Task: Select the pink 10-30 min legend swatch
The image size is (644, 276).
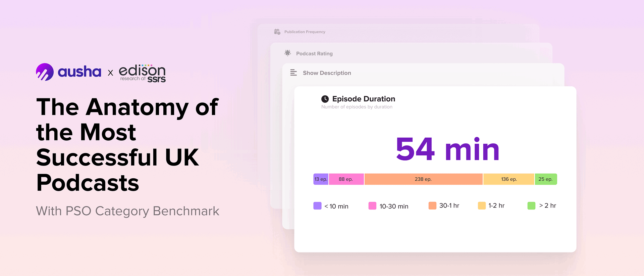Action: (372, 206)
